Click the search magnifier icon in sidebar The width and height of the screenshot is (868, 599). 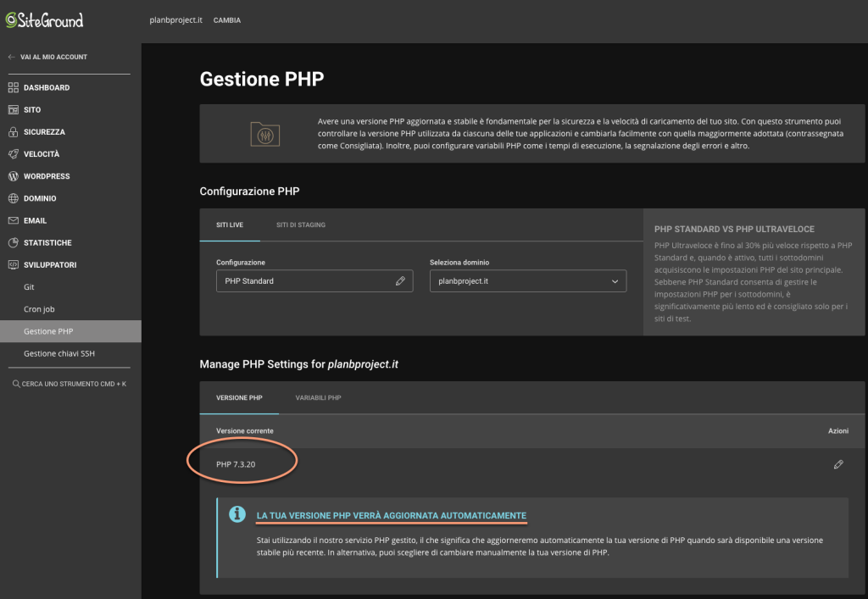pyautogui.click(x=16, y=384)
